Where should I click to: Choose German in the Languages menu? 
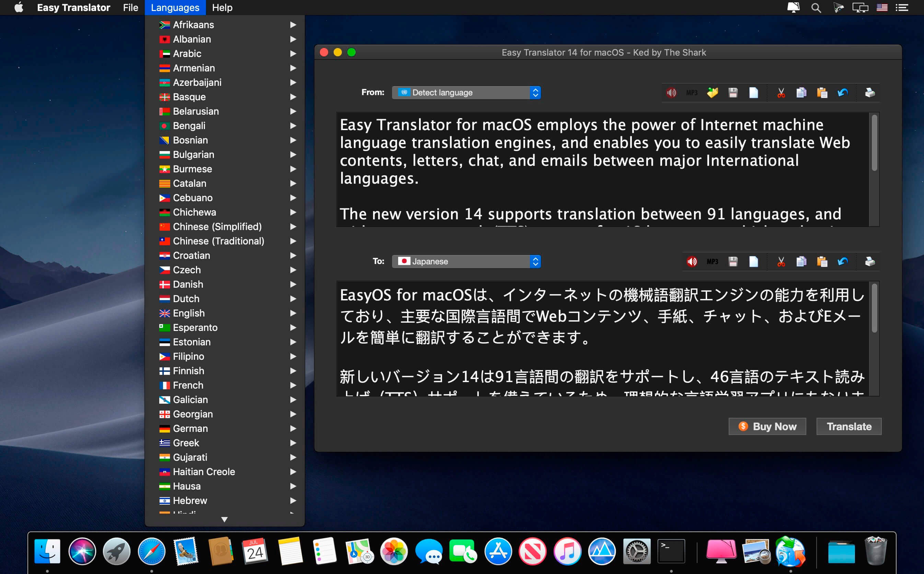point(224,428)
